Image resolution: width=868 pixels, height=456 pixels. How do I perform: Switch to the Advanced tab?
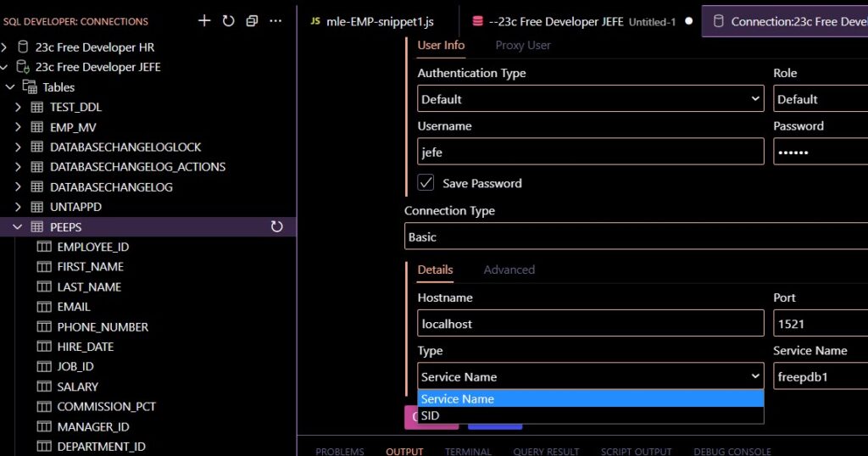(509, 270)
